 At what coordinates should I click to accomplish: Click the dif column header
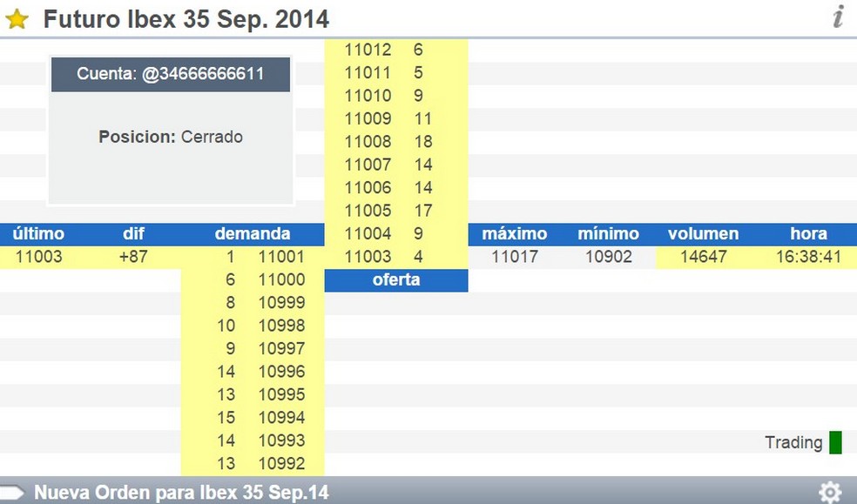coord(133,234)
